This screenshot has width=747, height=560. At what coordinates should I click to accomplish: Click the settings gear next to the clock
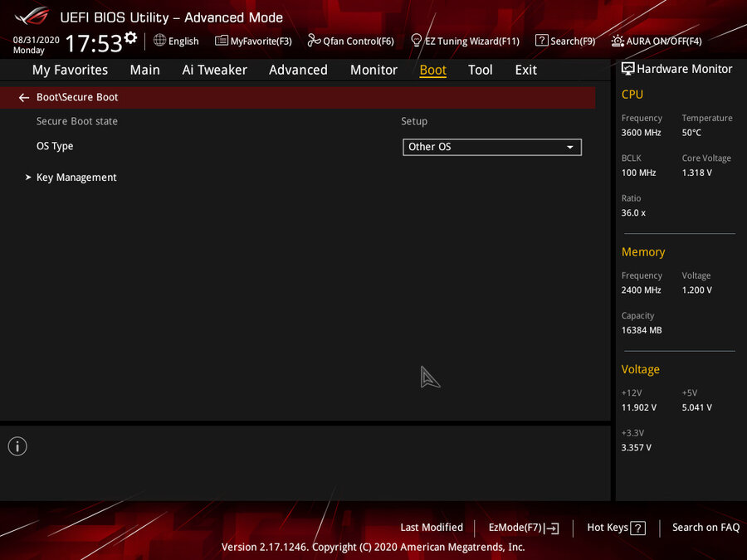[130, 37]
